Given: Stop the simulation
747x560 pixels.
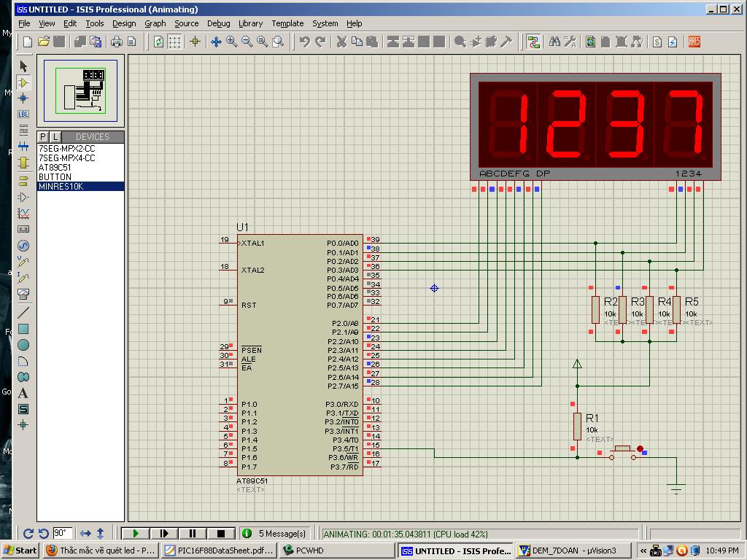Looking at the screenshot, I should [x=221, y=533].
